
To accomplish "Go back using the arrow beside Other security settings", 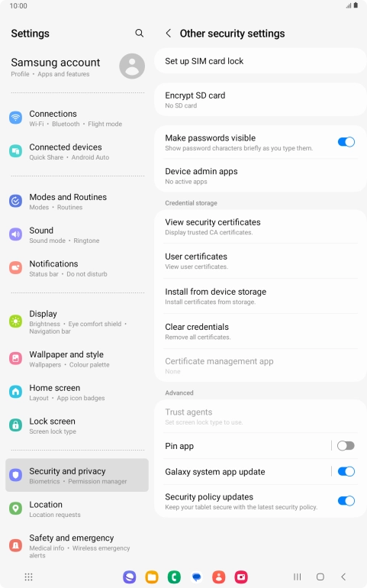I will 169,34.
